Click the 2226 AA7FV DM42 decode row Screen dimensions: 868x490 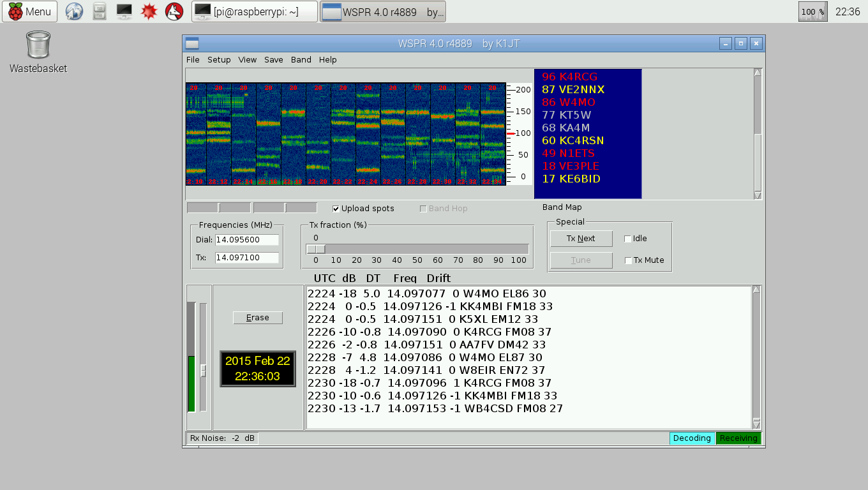point(427,345)
